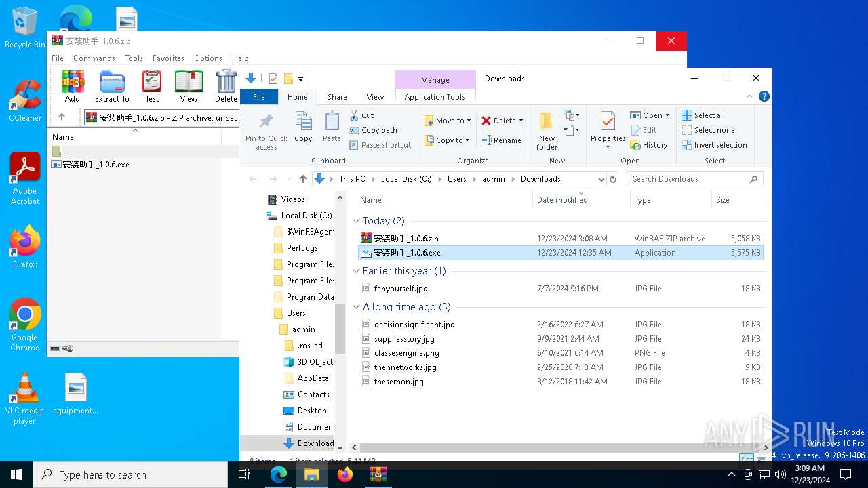This screenshot has height=488, width=868.
Task: Click Select all
Action: pos(703,115)
